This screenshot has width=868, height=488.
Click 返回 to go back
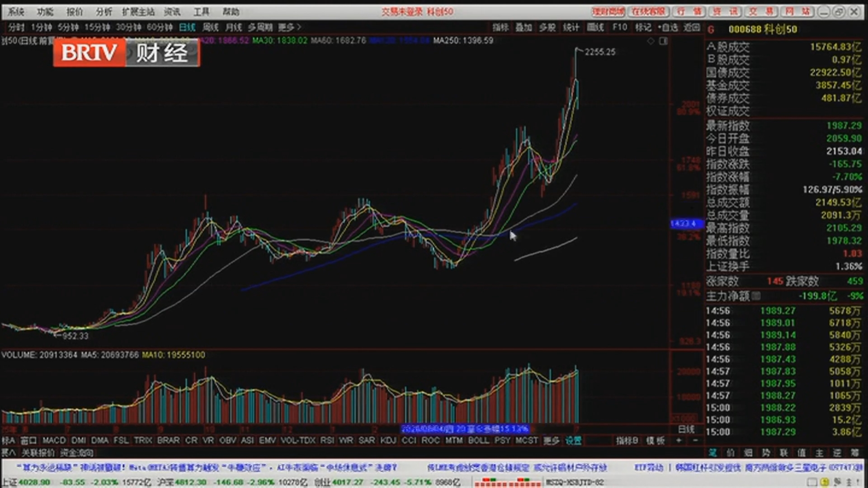[x=692, y=28]
